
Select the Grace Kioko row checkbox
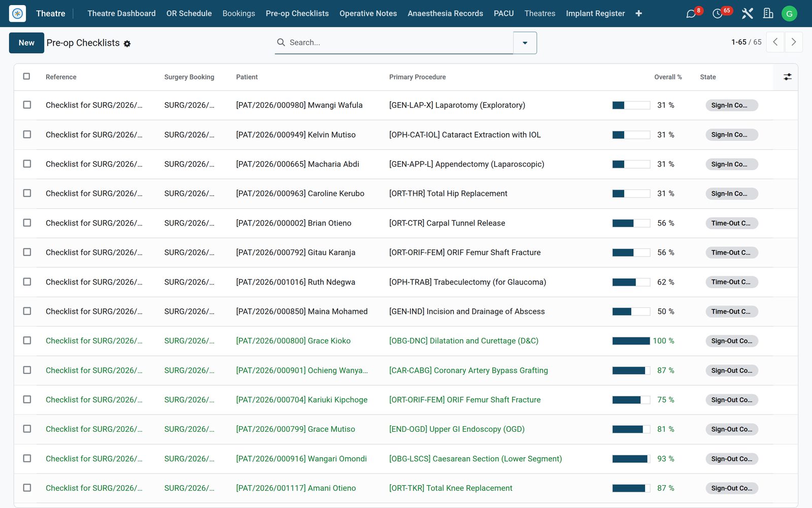[27, 340]
